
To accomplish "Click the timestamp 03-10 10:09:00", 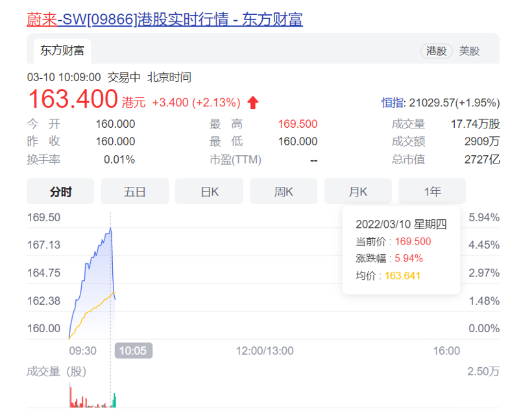I will (x=64, y=77).
